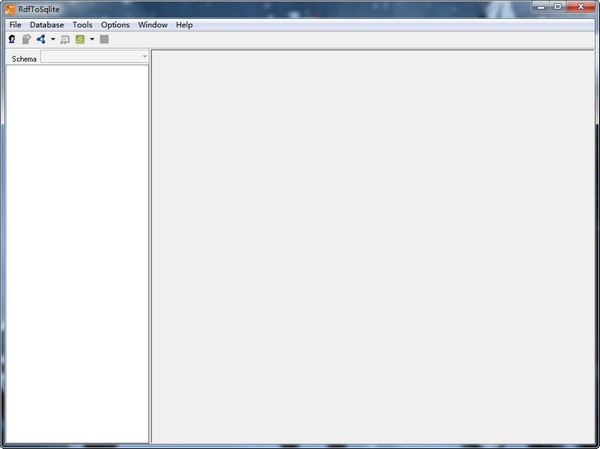Click the gray stop square icon
The width and height of the screenshot is (600, 449).
click(104, 39)
